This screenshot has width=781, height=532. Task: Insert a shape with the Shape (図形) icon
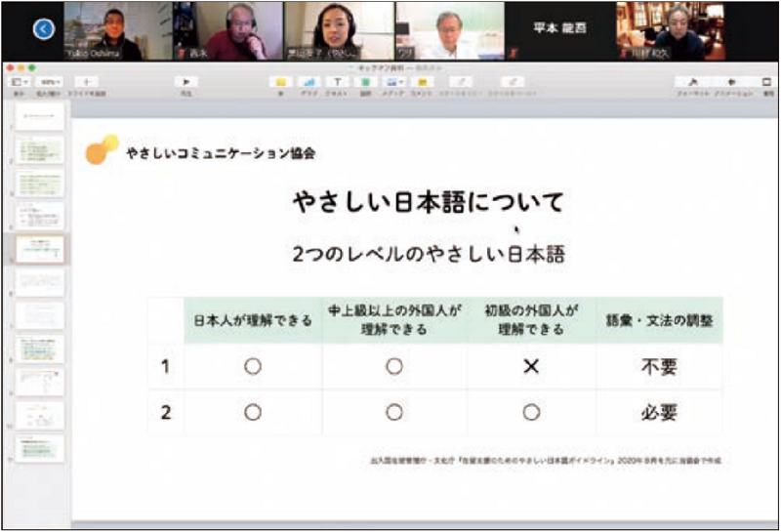click(365, 82)
